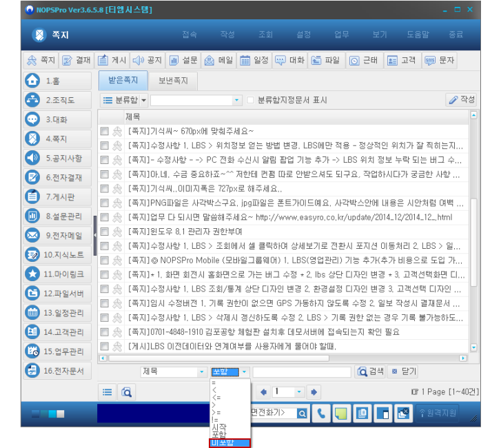
Task: Click the phone call icon in bottom bar
Action: (x=321, y=414)
